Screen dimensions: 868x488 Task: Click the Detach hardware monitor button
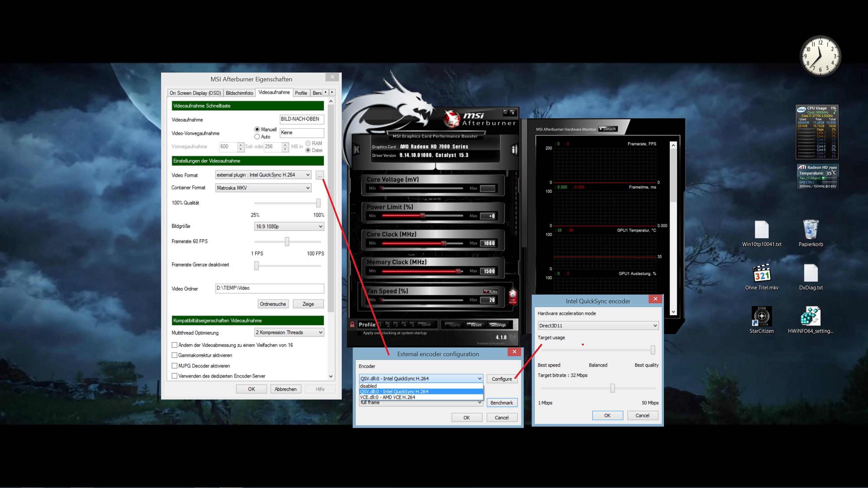(x=607, y=129)
